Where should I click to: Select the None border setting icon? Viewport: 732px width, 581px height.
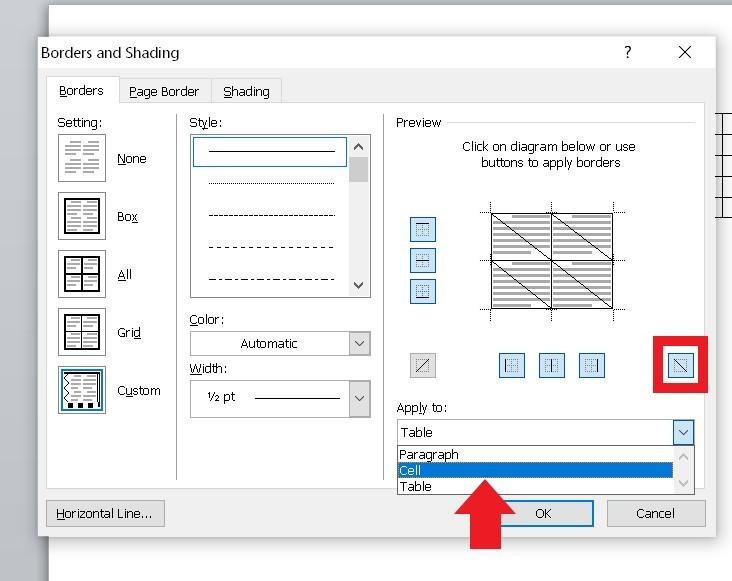[x=82, y=158]
